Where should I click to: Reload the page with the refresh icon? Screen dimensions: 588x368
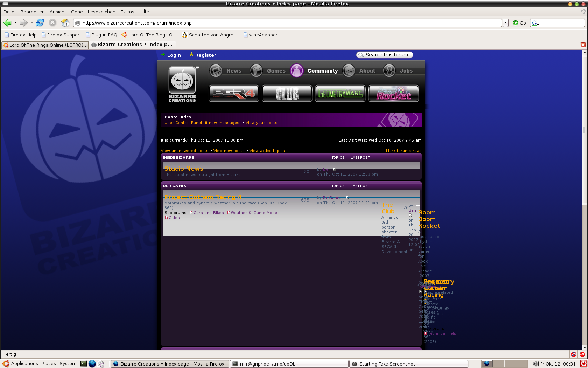pos(40,23)
